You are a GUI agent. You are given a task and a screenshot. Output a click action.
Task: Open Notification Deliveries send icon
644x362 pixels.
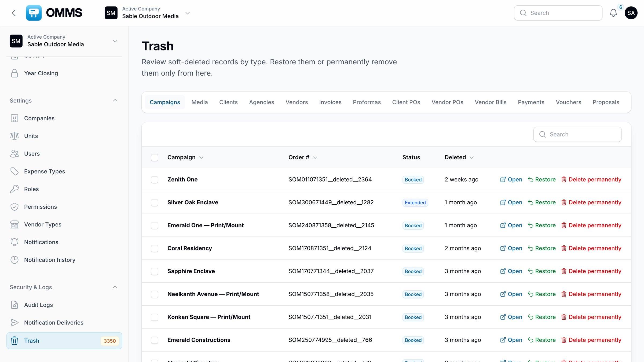click(x=14, y=323)
